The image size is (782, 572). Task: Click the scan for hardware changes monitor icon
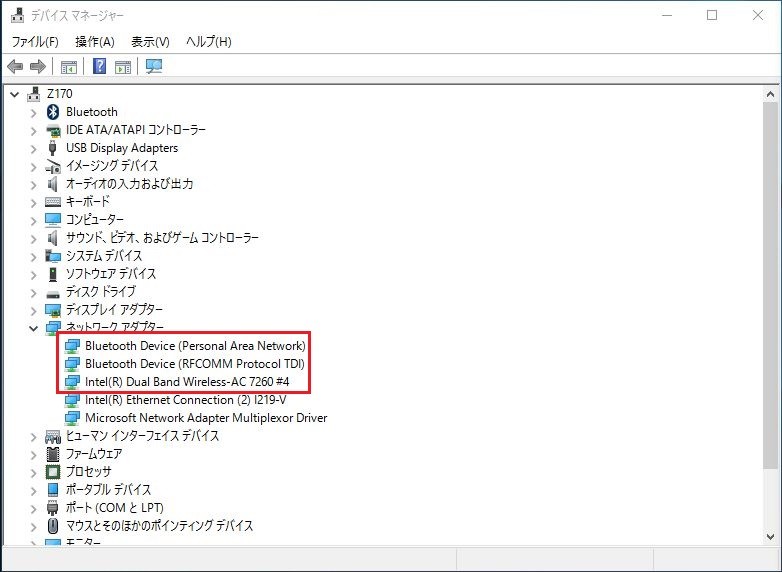(x=154, y=66)
